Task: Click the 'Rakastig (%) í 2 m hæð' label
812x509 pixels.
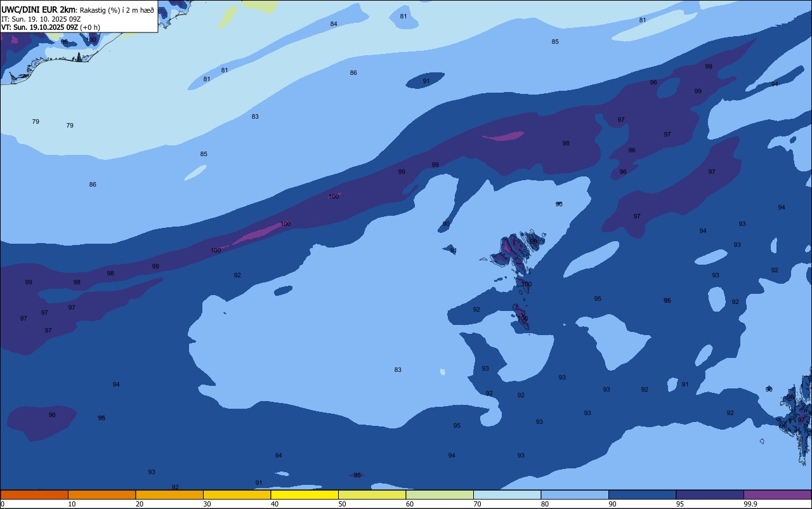Action: (117, 10)
